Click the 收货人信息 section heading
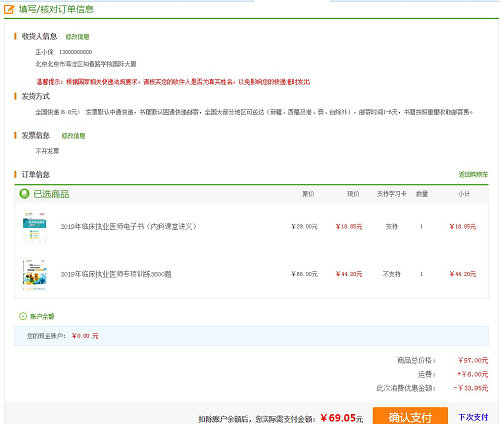 point(39,36)
